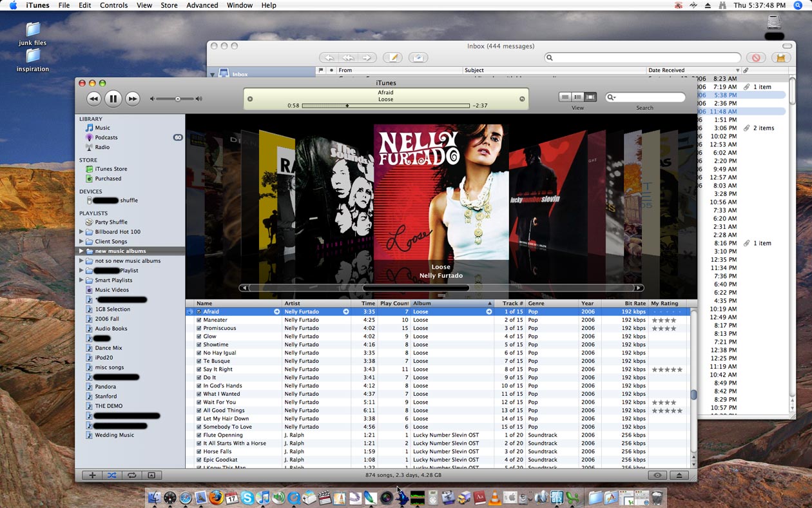Expand the Smart Playlists folder
This screenshot has width=812, height=508.
point(81,280)
